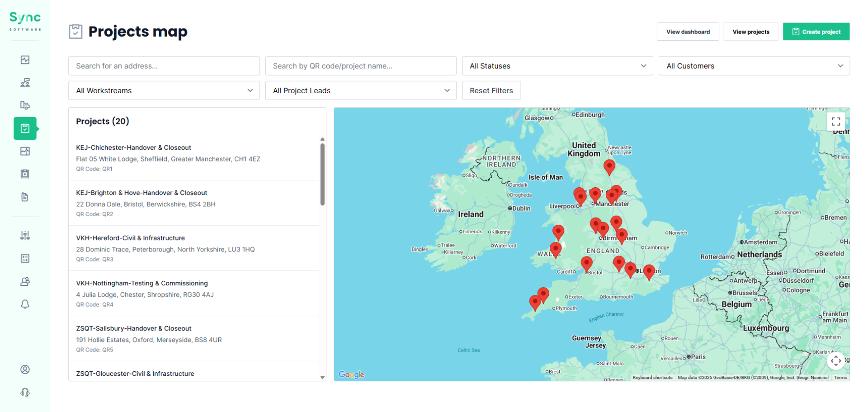The height and width of the screenshot is (412, 868).
Task: Click the Reset Filters button
Action: [491, 90]
